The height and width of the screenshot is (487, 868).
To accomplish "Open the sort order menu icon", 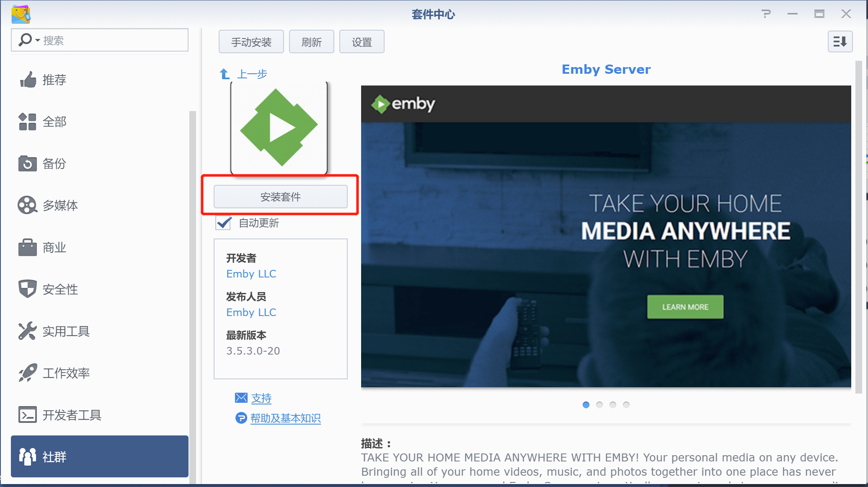I will 840,41.
